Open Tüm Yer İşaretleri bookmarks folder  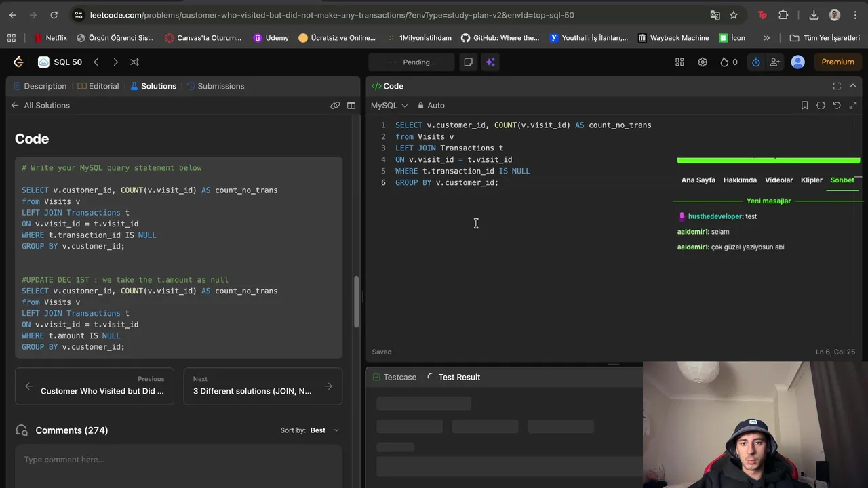(x=825, y=38)
